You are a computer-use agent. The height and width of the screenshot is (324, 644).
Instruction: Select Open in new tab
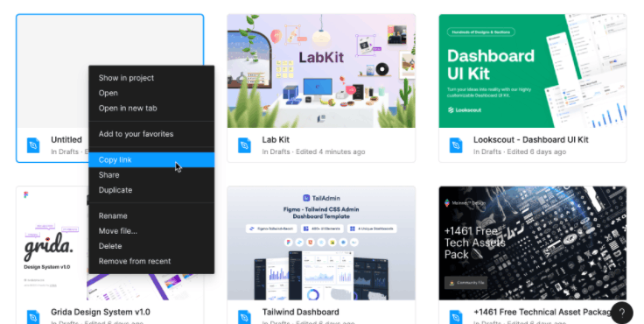click(x=151, y=108)
